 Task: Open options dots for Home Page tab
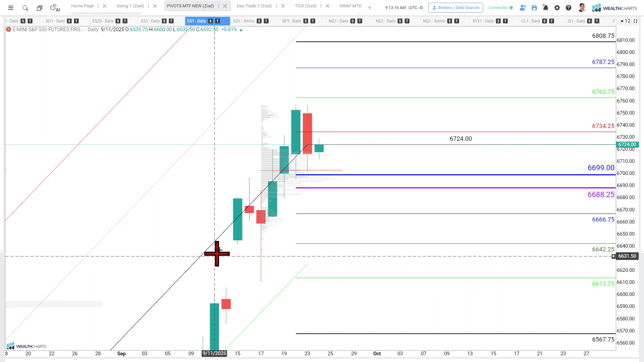[x=98, y=6]
